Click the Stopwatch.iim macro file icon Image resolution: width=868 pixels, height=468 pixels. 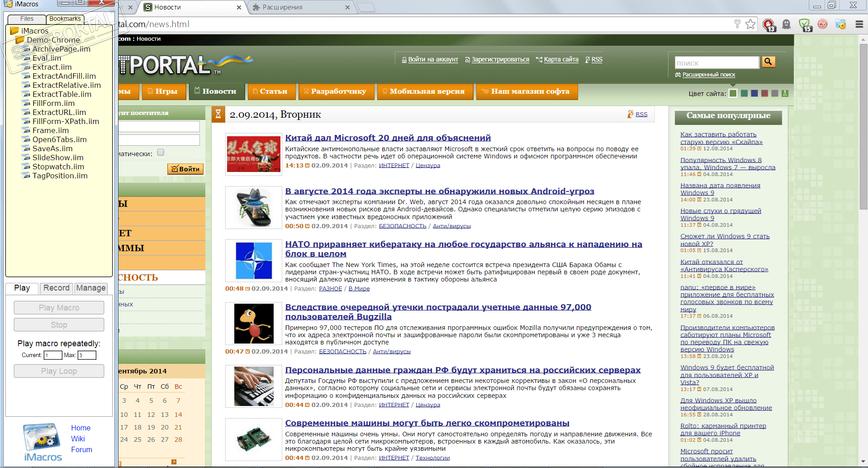point(27,167)
